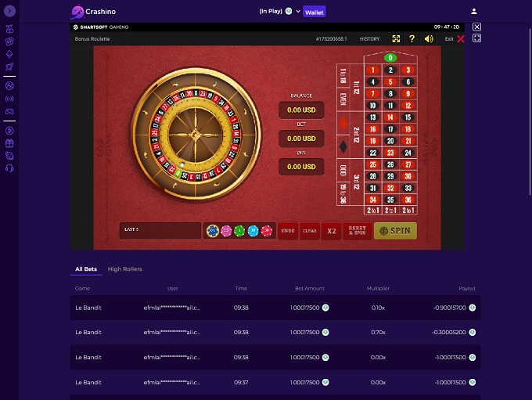
Task: Open the Wallet button
Action: point(315,13)
